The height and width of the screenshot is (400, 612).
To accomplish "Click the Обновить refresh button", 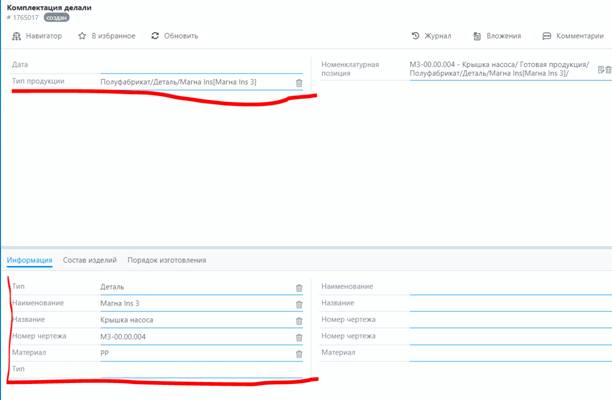I will click(x=175, y=36).
